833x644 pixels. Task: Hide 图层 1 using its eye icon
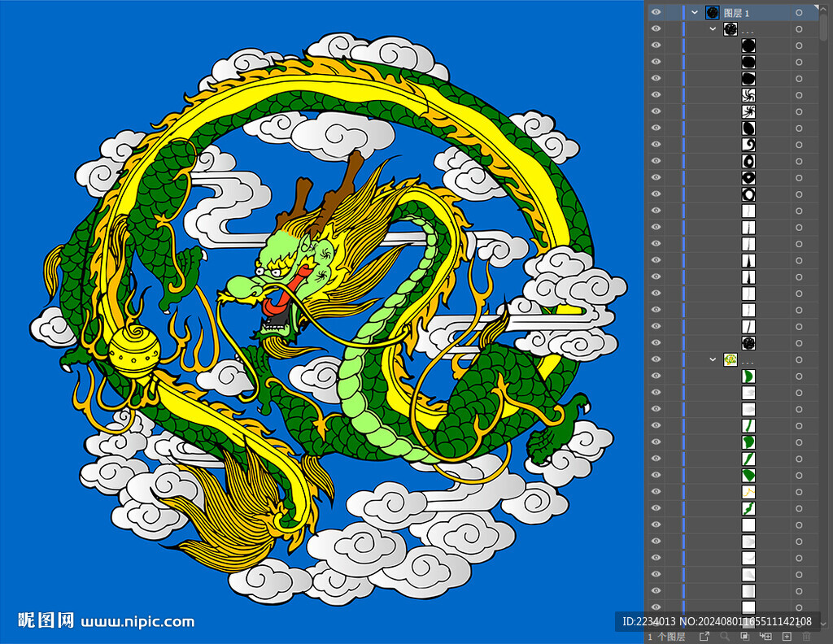click(656, 12)
